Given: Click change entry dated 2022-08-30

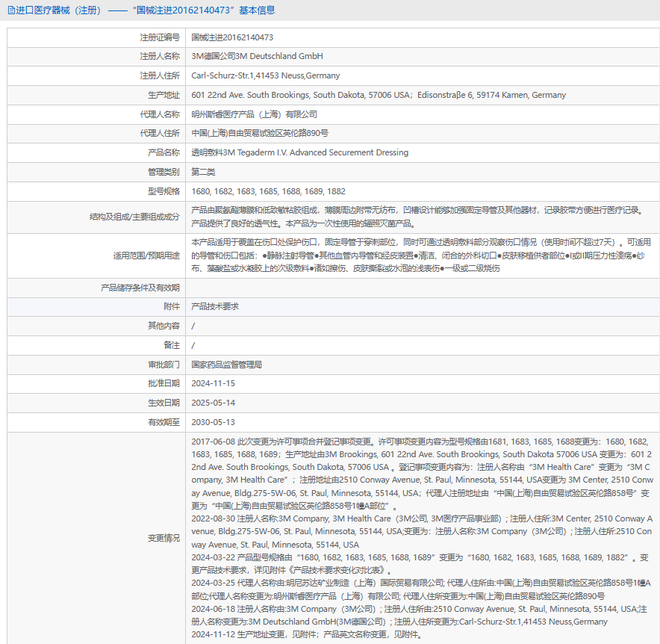Looking at the screenshot, I should pyautogui.click(x=422, y=531).
